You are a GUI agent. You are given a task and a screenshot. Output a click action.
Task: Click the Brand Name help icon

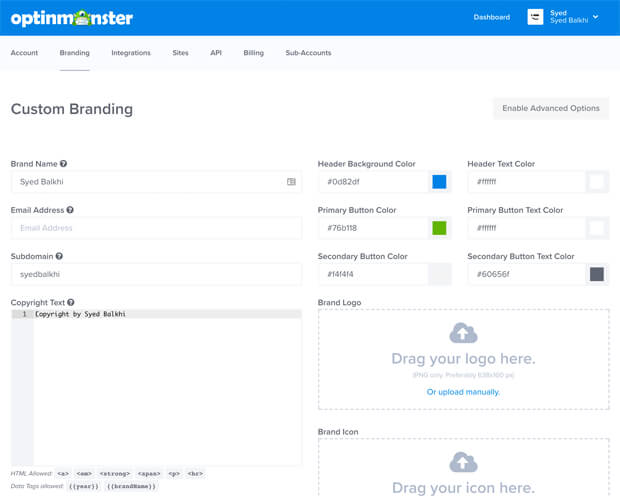[x=63, y=163]
